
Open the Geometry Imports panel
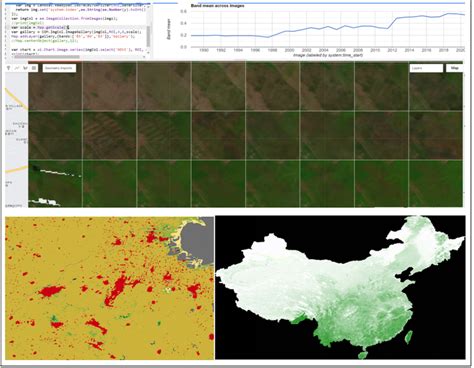[x=59, y=68]
